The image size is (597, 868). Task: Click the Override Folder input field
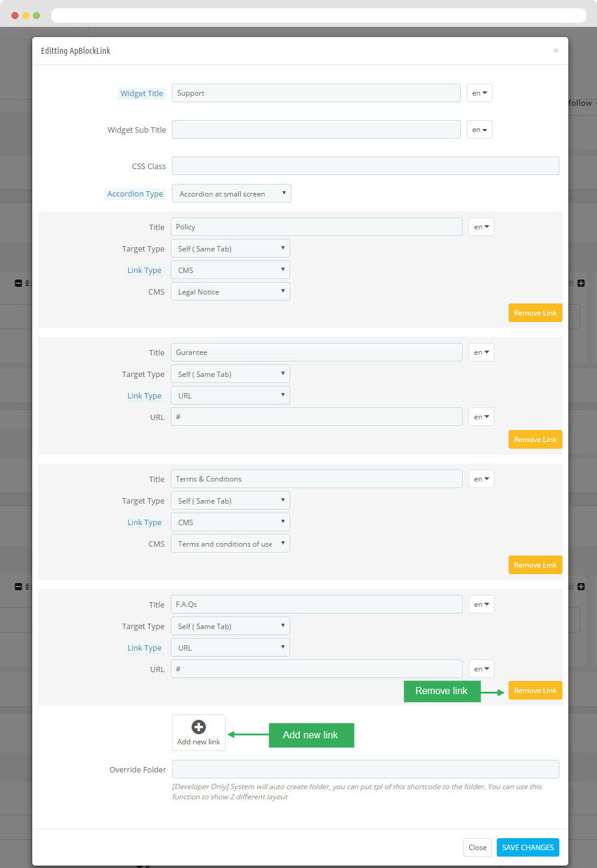(x=365, y=769)
